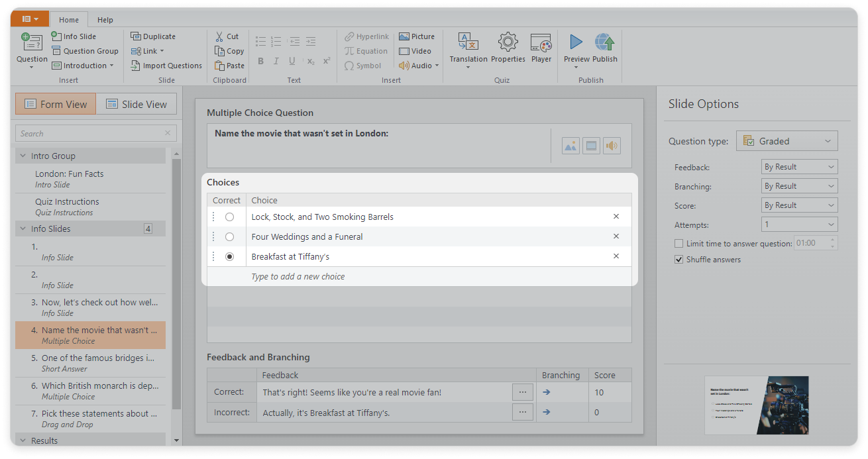Mark Lock, Stock choice as correct

(x=229, y=217)
